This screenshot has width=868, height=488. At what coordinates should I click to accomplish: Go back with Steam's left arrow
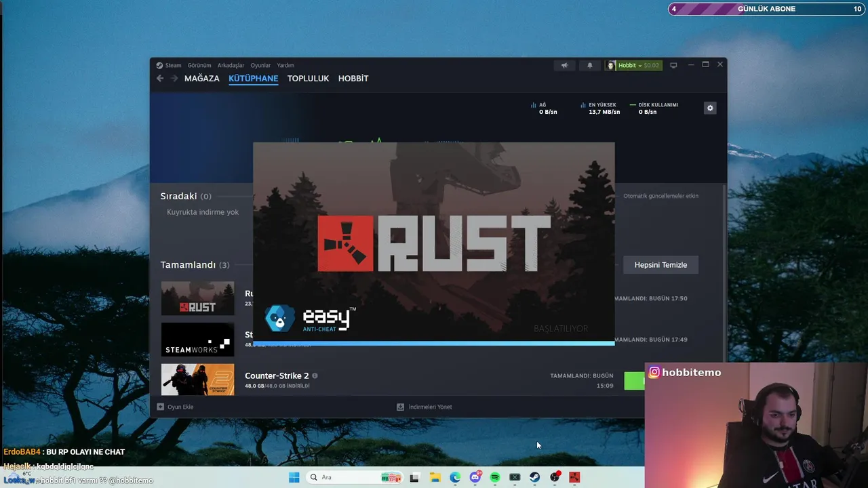pyautogui.click(x=160, y=79)
